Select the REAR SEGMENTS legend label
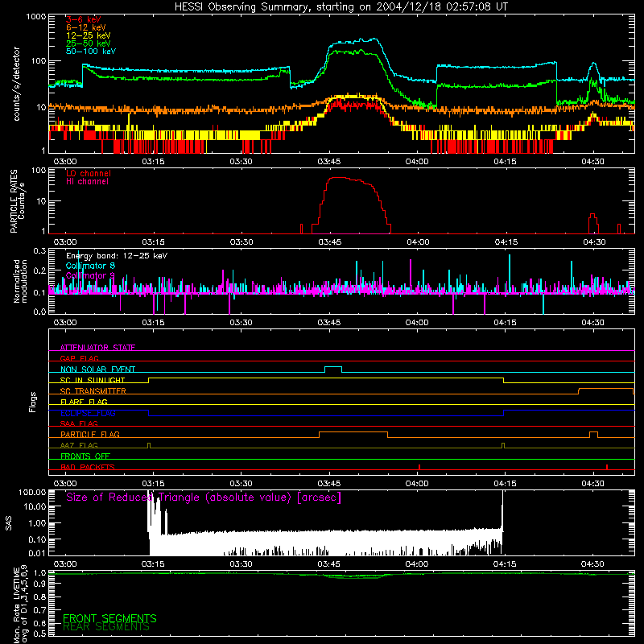The image size is (644, 644). tap(106, 627)
